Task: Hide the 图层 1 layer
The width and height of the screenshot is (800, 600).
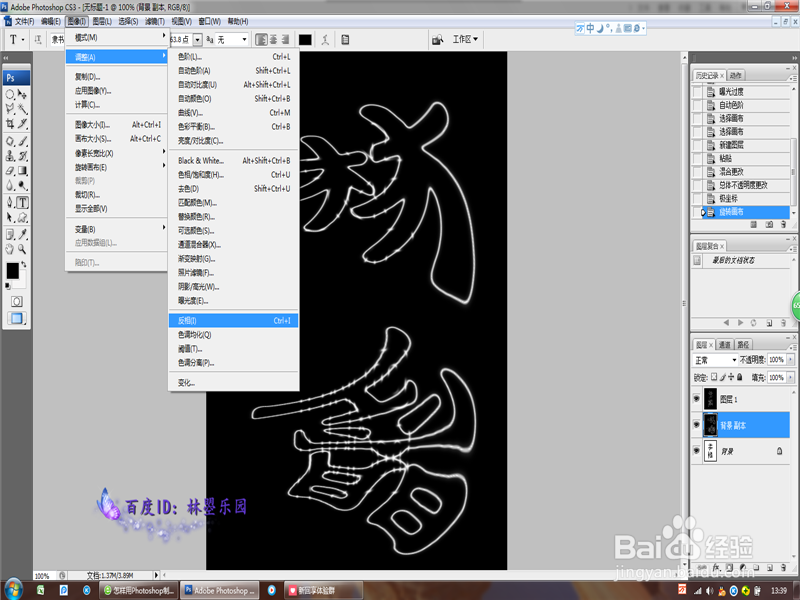Action: pyautogui.click(x=697, y=398)
